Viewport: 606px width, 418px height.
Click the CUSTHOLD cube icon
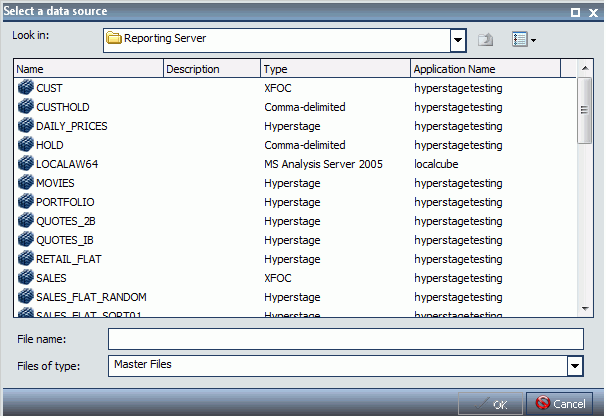(x=26, y=106)
